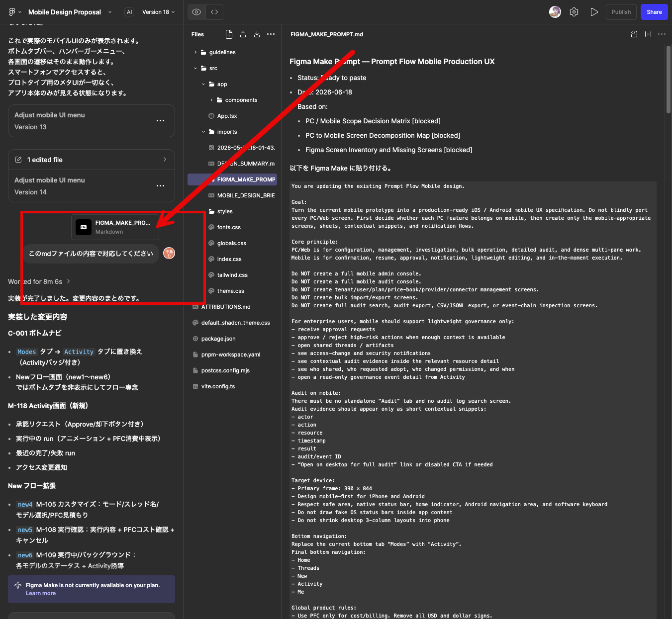This screenshot has height=619, width=672.
Task: Open Files panel more options menu
Action: point(271,34)
